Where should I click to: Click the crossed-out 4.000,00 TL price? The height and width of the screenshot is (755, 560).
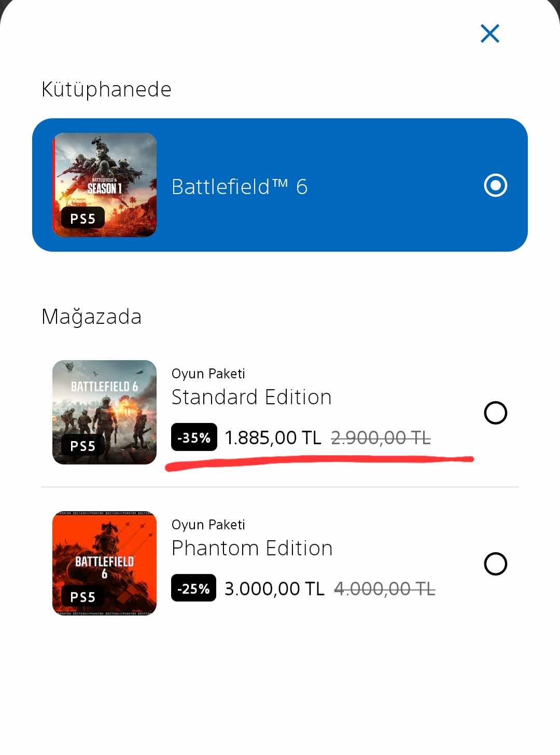tap(385, 589)
